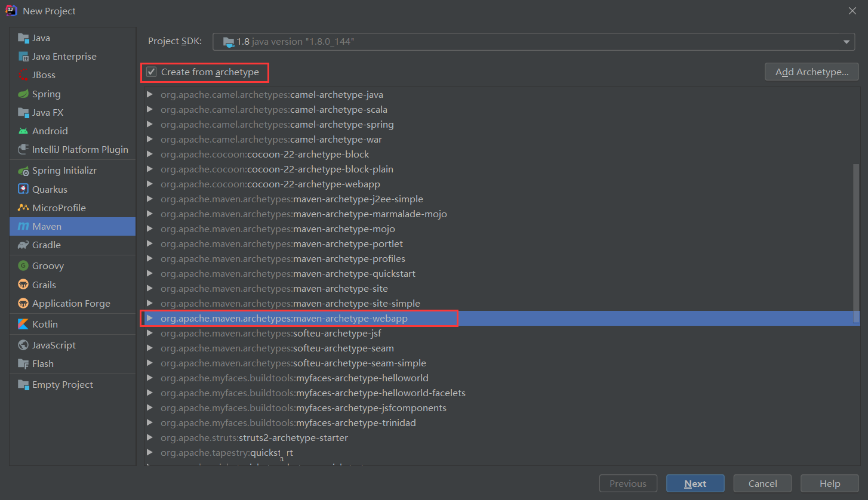Open the Project SDK dropdown
Image resolution: width=868 pixels, height=500 pixels.
[846, 42]
